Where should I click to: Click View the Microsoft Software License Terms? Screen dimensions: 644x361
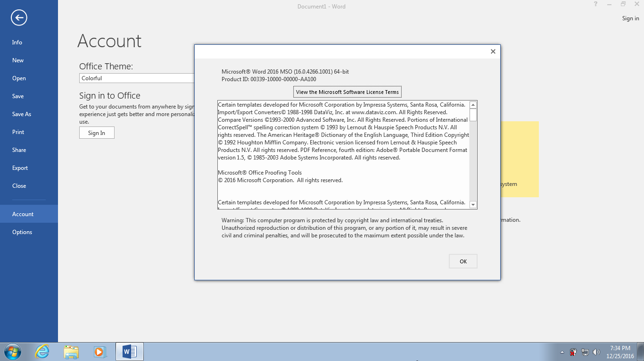[347, 92]
